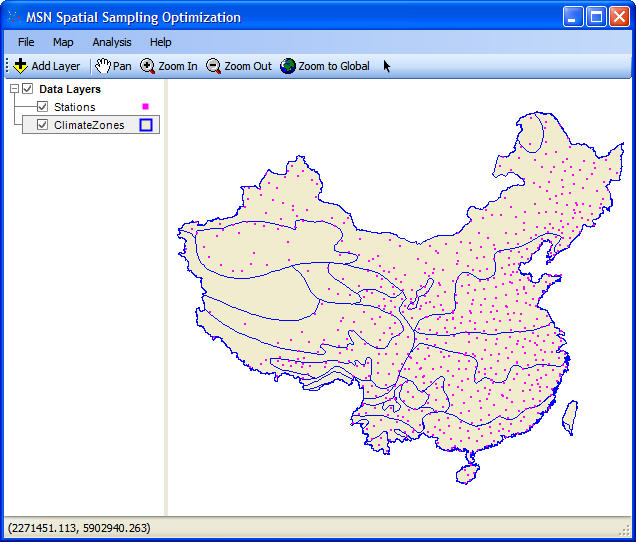This screenshot has width=636, height=542.
Task: Click the magenta Stations symbol swatch
Action: pos(146,107)
